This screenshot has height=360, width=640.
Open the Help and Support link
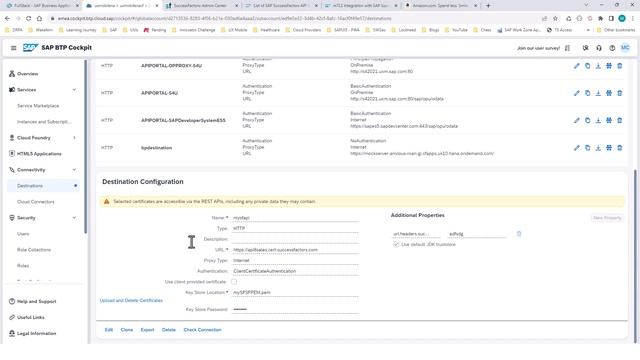point(36,302)
